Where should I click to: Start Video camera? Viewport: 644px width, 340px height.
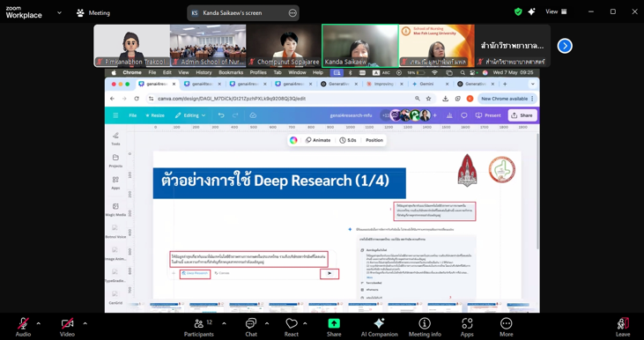pyautogui.click(x=67, y=328)
